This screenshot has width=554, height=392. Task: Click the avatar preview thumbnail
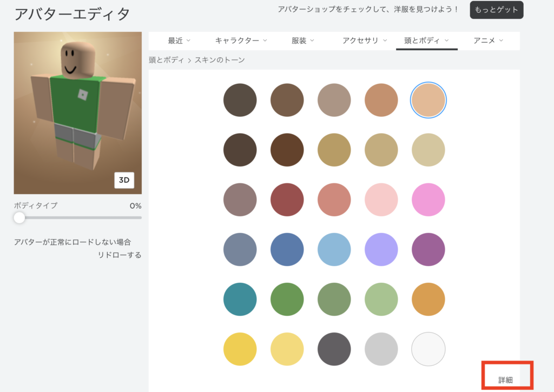coord(78,113)
